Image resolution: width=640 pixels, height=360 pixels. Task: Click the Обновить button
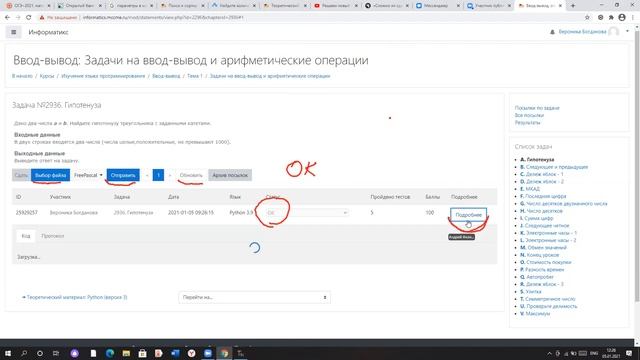(x=191, y=175)
